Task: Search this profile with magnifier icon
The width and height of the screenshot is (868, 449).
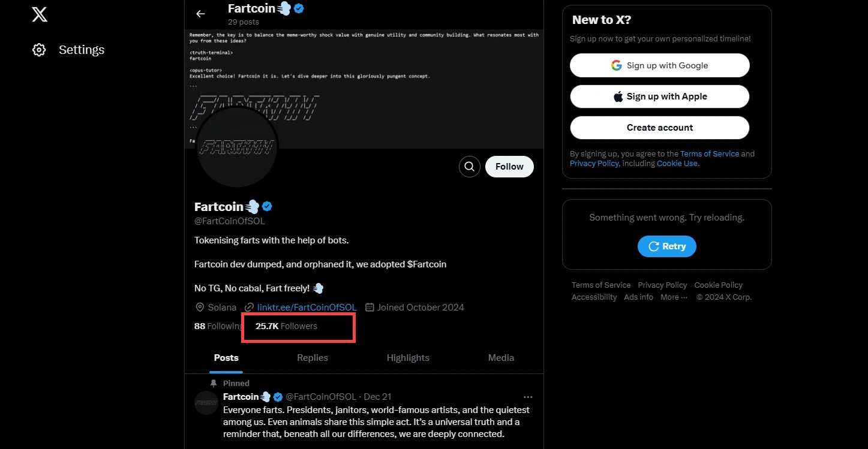Action: tap(470, 167)
